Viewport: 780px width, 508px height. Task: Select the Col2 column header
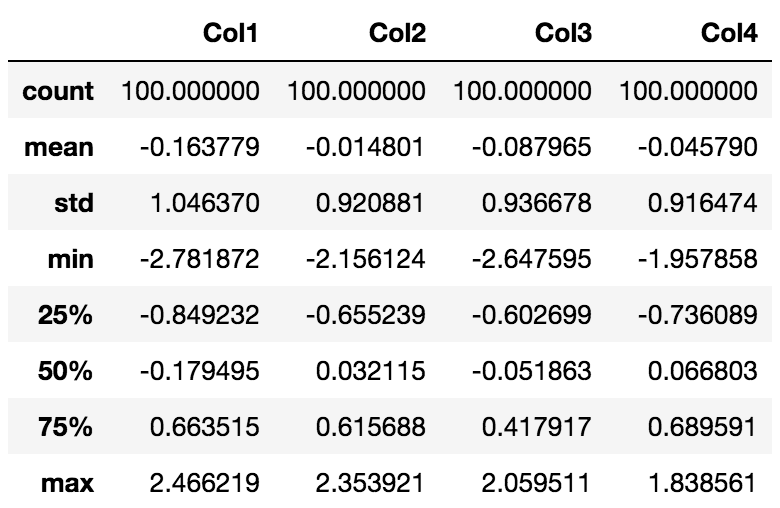tap(397, 33)
